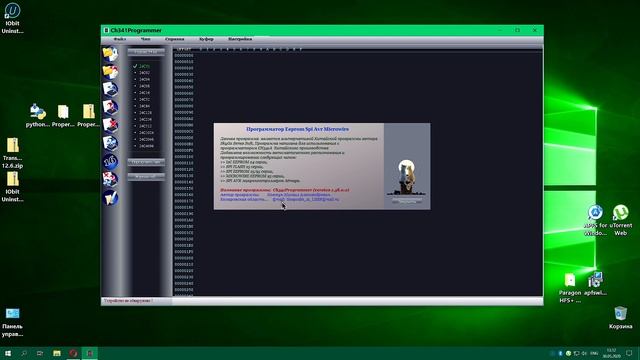
Task: Select the 24C512 chip in the list
Action: pos(145,126)
